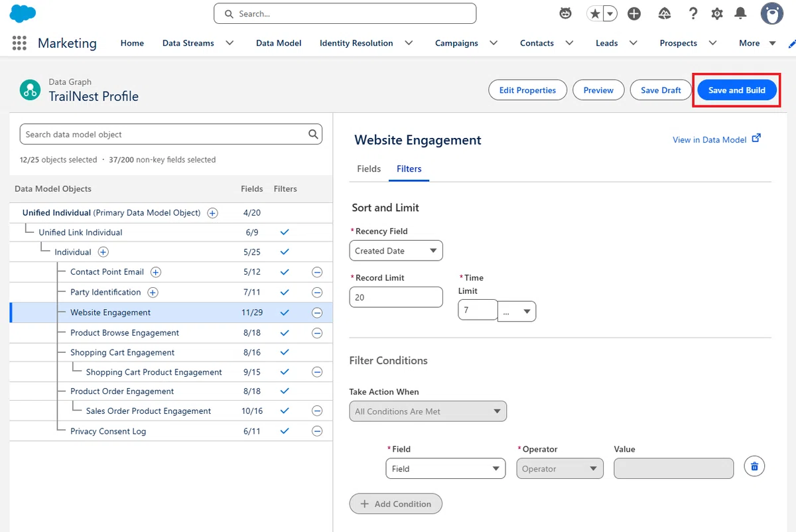Select the Filters tab
Screen dimensions: 796x532
click(x=409, y=169)
